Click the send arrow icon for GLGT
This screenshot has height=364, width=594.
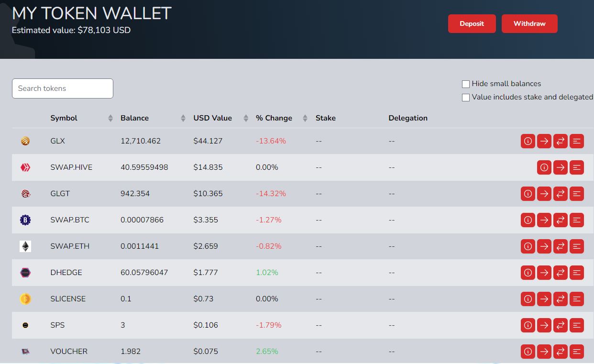tap(544, 194)
